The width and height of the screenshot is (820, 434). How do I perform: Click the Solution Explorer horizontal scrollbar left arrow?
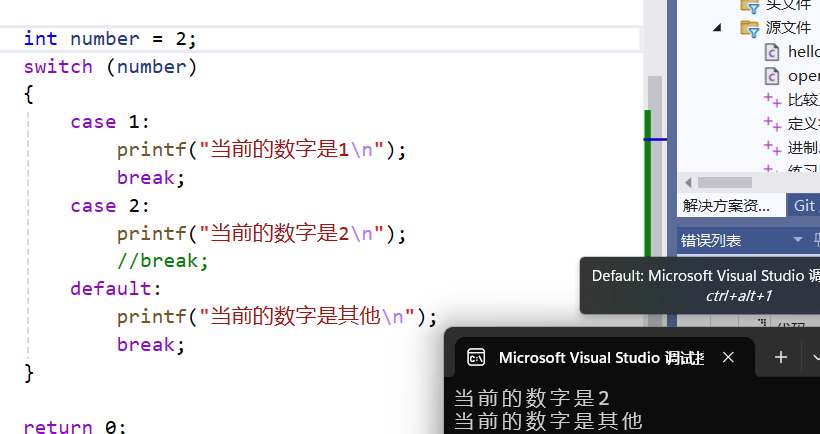(x=688, y=182)
